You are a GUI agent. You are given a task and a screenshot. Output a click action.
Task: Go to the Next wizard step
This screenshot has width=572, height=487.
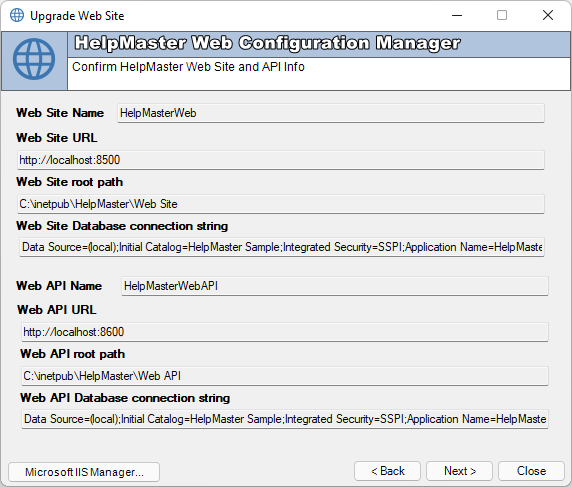pos(459,471)
